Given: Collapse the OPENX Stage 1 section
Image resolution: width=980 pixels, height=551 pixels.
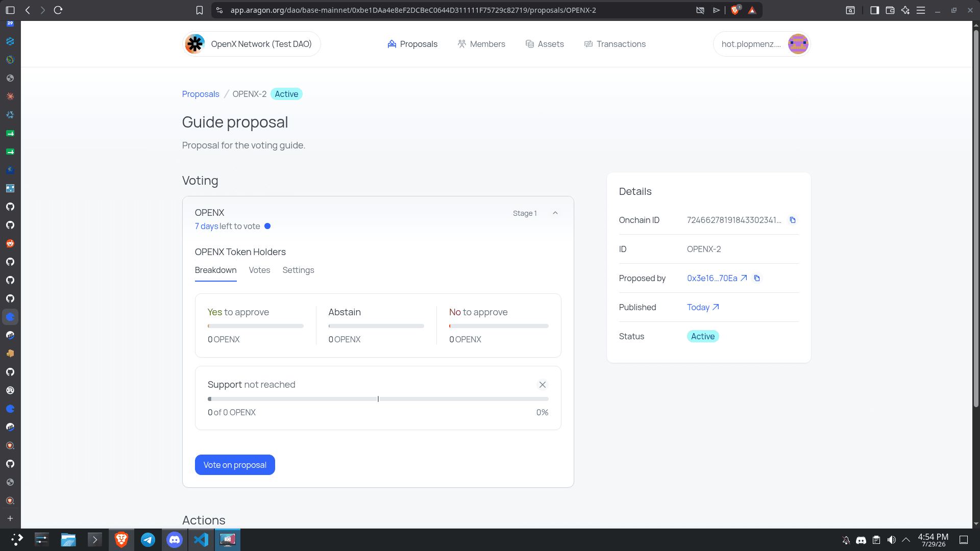Looking at the screenshot, I should (x=555, y=213).
